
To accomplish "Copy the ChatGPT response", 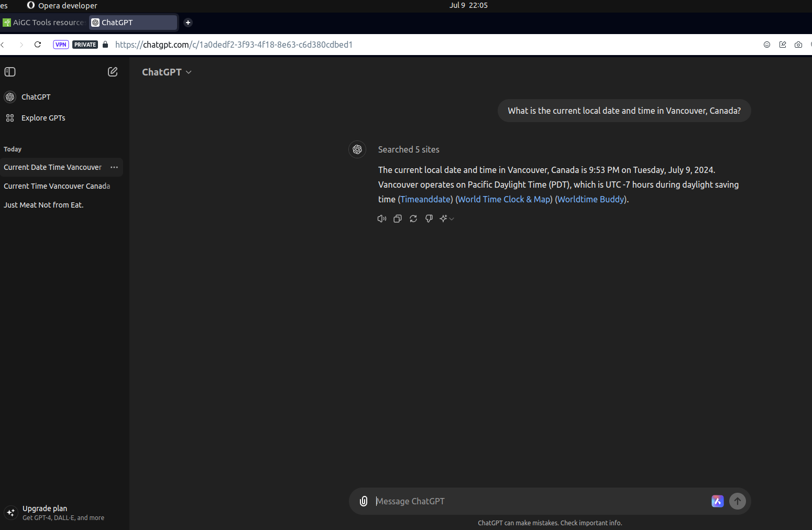I will point(398,219).
